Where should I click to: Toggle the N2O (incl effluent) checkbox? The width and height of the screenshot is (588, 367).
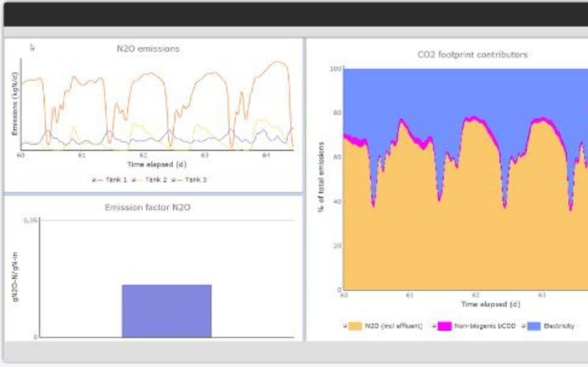click(345, 326)
